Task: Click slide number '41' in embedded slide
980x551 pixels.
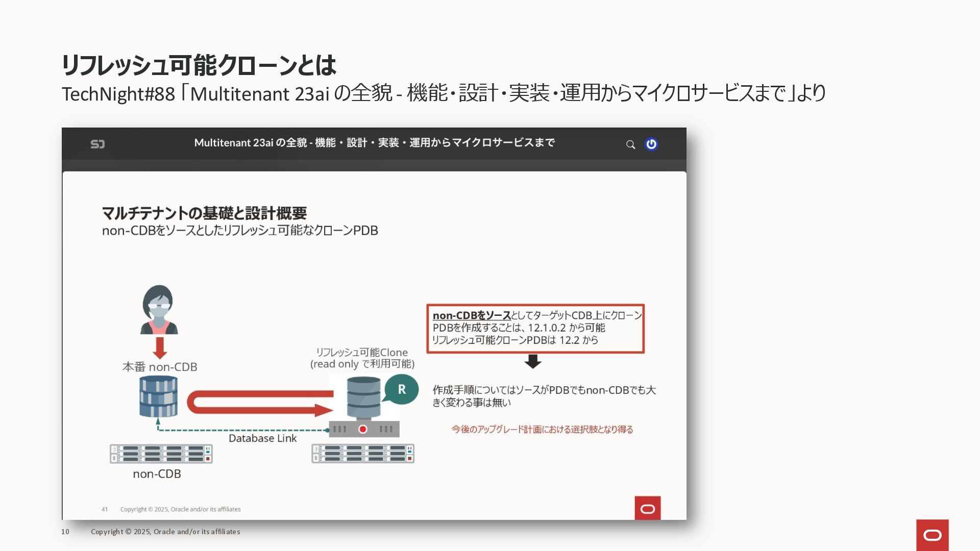Action: [105, 509]
